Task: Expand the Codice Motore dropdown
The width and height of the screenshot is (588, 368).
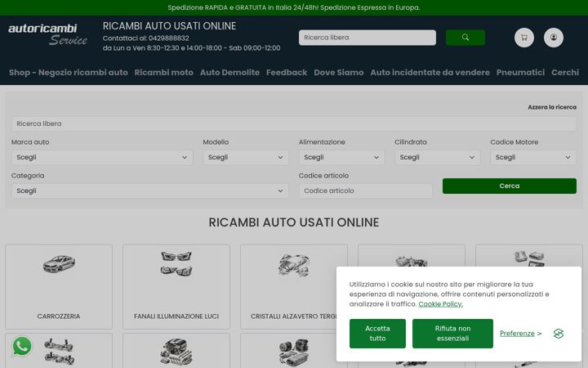Action: click(533, 157)
